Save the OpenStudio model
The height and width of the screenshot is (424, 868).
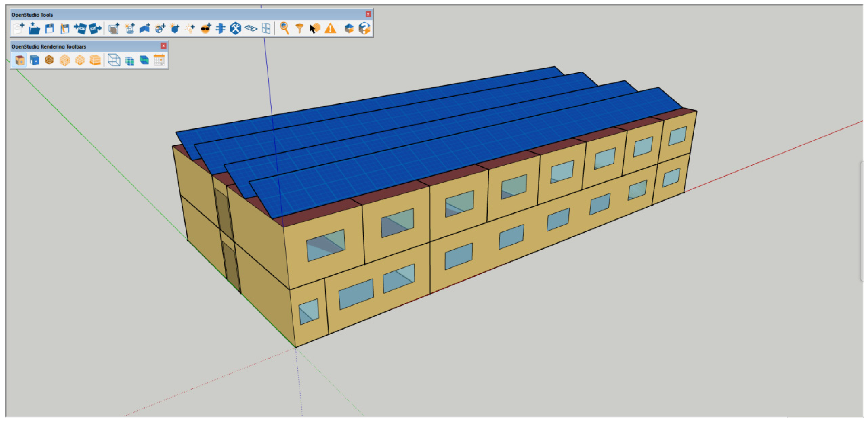click(50, 28)
